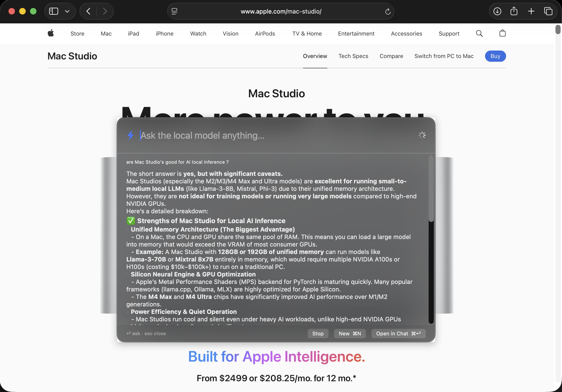Switch to the Tech Specs tab
The image size is (562, 392).
tap(353, 56)
